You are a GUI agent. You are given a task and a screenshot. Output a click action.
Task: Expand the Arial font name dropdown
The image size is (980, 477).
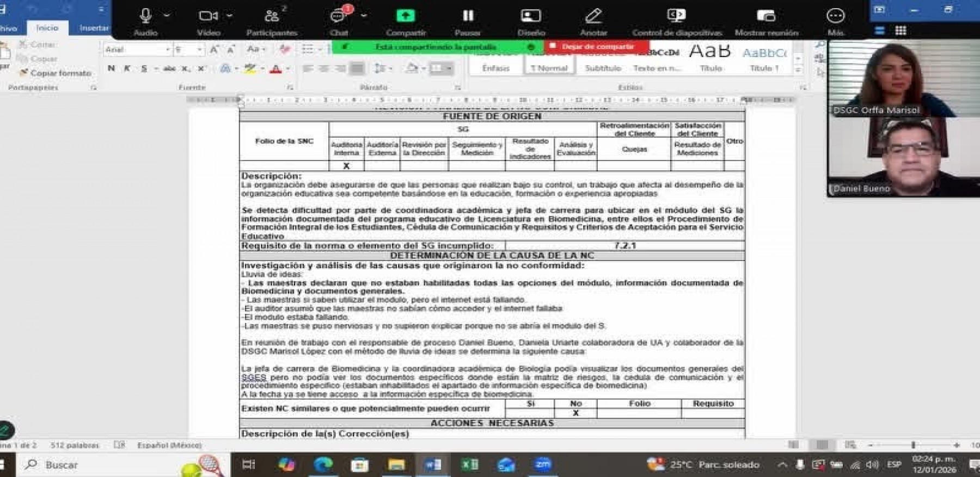pyautogui.click(x=167, y=49)
